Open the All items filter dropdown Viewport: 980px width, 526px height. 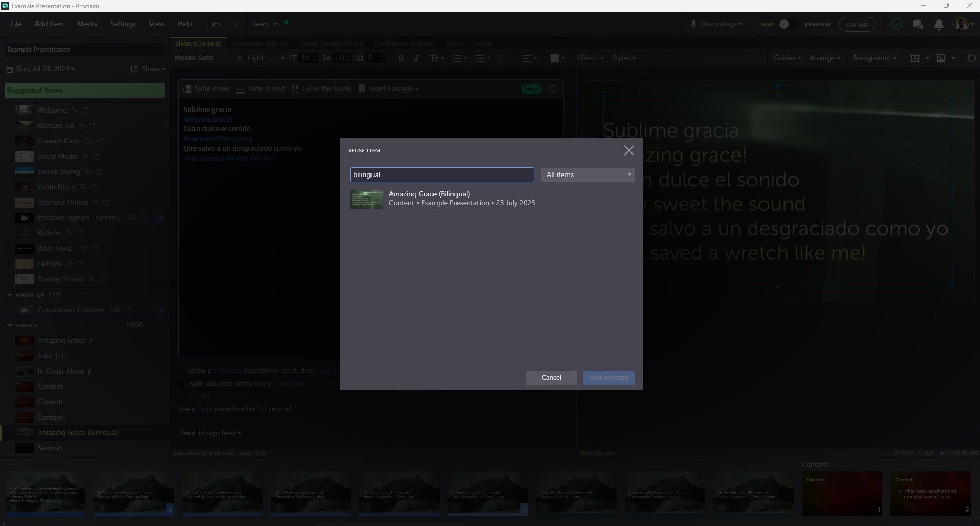coord(587,175)
